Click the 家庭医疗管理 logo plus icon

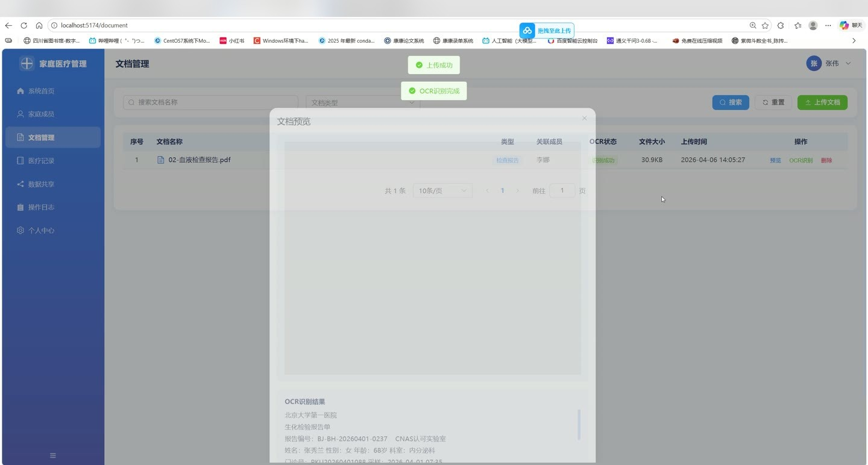[x=27, y=63]
